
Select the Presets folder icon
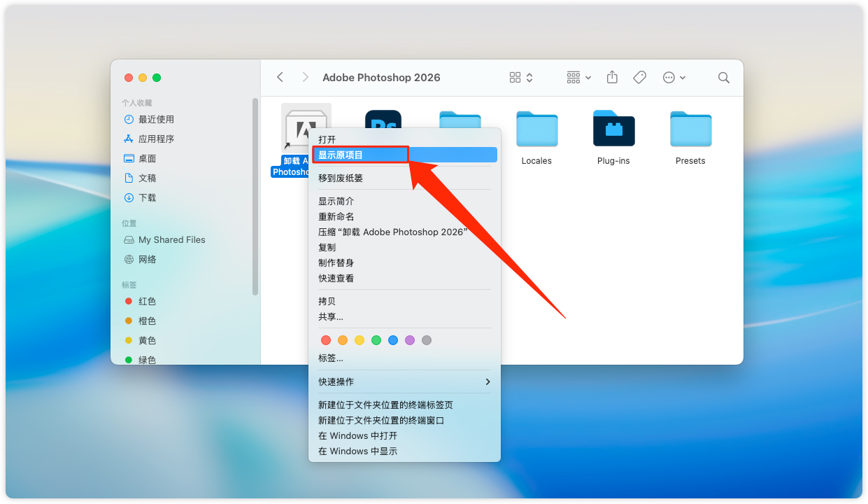(690, 129)
